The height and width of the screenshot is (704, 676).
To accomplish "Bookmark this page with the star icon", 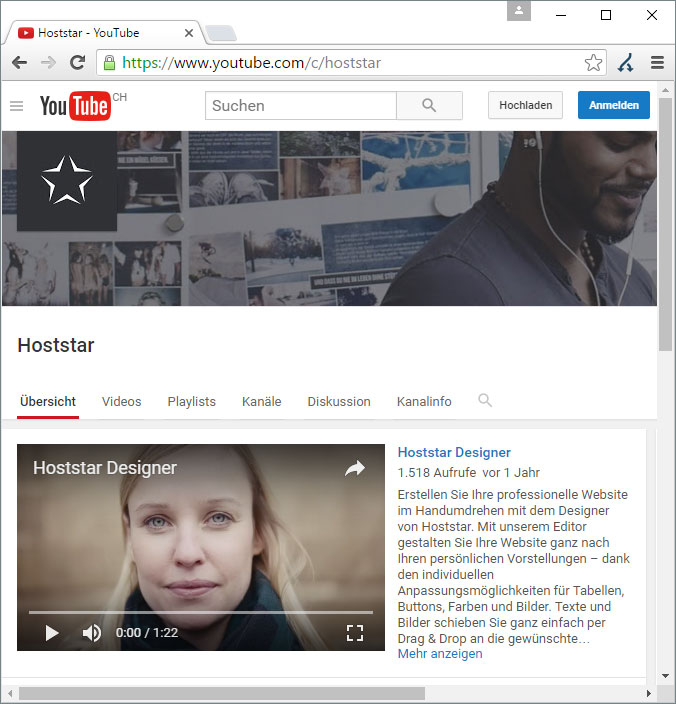I will coord(593,62).
